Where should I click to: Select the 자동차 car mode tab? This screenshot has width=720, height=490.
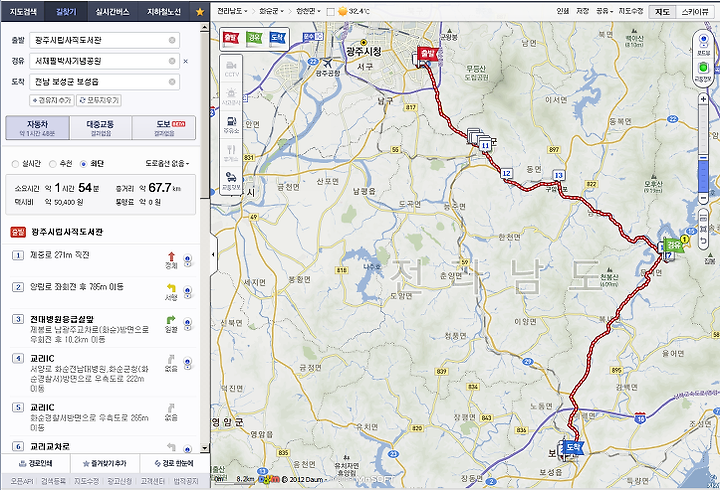click(38, 128)
